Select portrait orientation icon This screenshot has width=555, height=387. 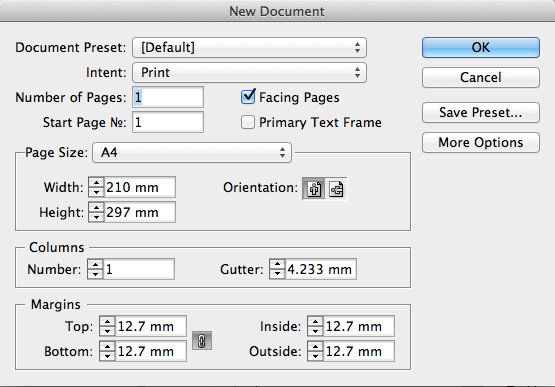[314, 189]
